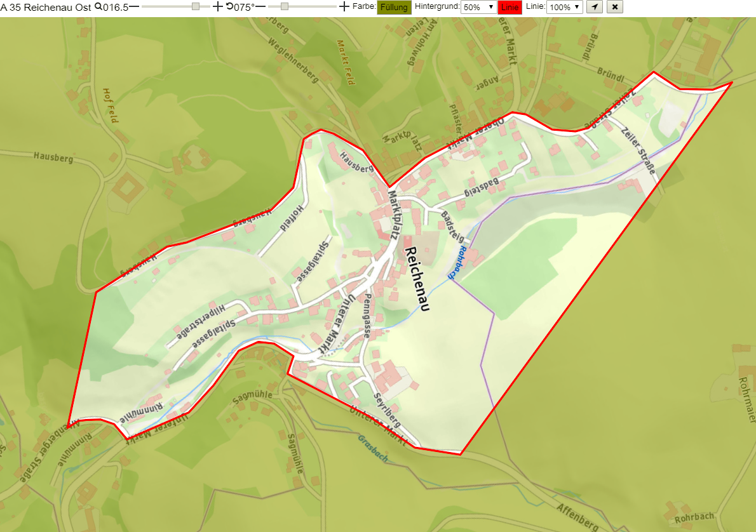This screenshot has width=756, height=532.
Task: Open the Füllung fill color picker
Action: [x=394, y=7]
